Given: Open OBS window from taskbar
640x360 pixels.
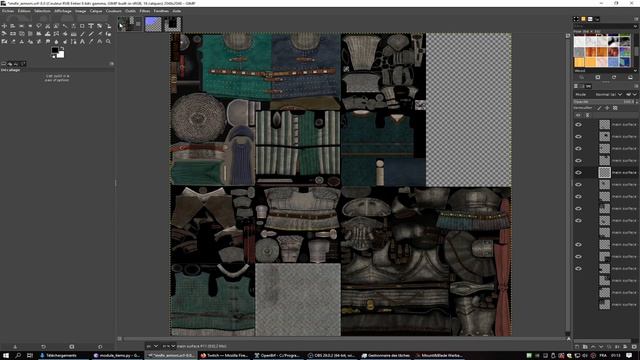Looking at the screenshot, I should click(x=331, y=356).
